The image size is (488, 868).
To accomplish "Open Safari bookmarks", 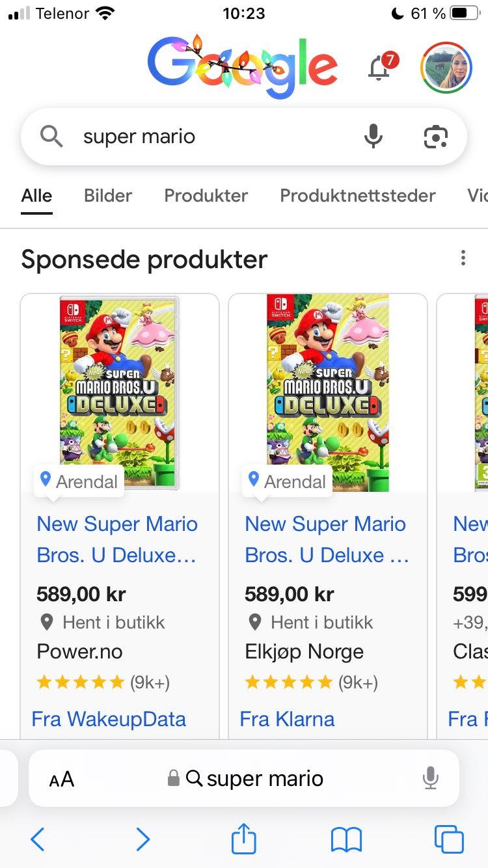I will point(346,839).
